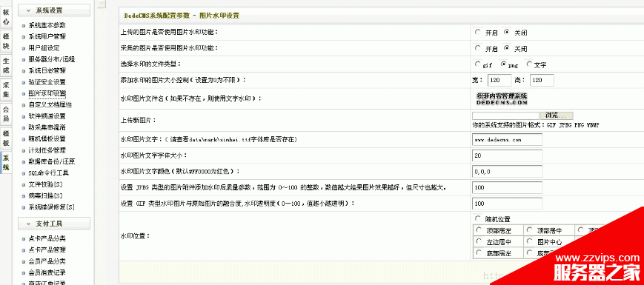The image size is (644, 285).
Task: Open 病毒扫描[S]
Action: tap(45, 195)
